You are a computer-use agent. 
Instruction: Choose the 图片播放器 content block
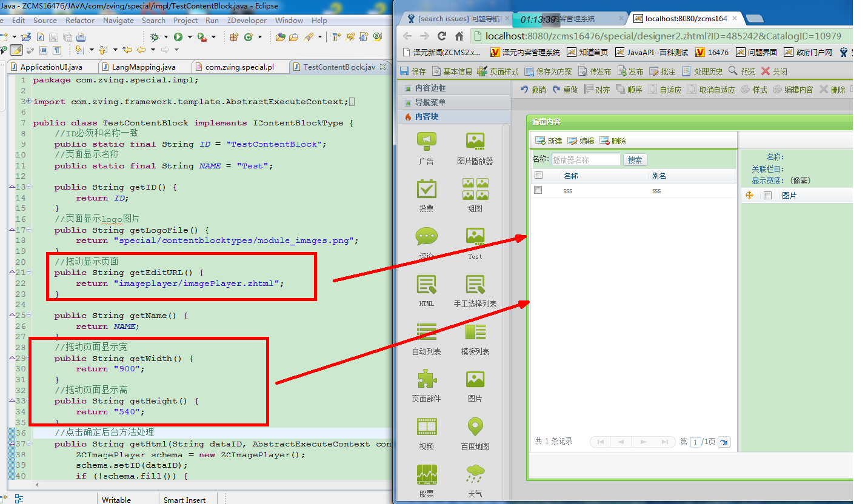(x=475, y=142)
